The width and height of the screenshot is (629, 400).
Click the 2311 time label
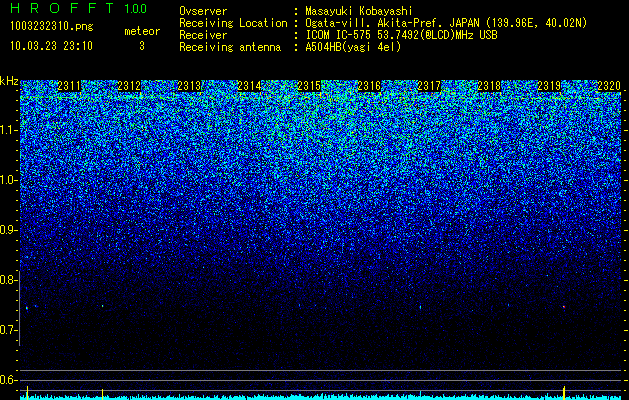point(69,86)
